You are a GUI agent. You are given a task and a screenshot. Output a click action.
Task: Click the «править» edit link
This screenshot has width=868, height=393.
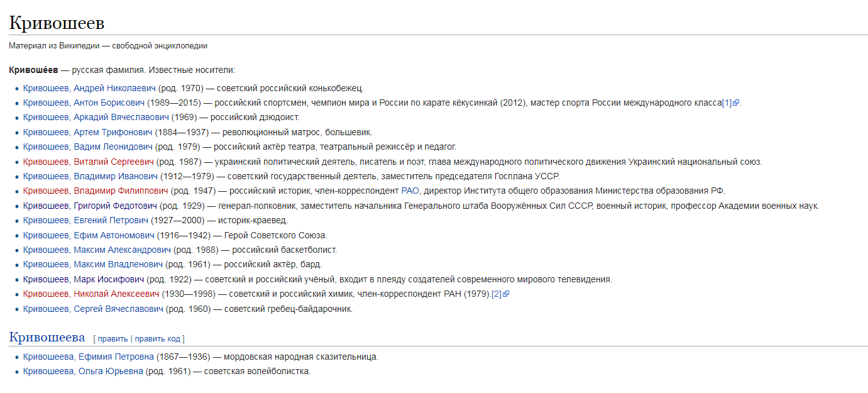coord(113,339)
